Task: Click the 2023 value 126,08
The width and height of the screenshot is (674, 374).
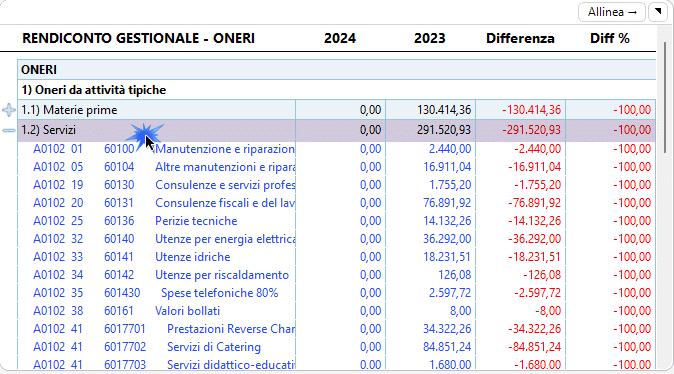Action: [455, 275]
